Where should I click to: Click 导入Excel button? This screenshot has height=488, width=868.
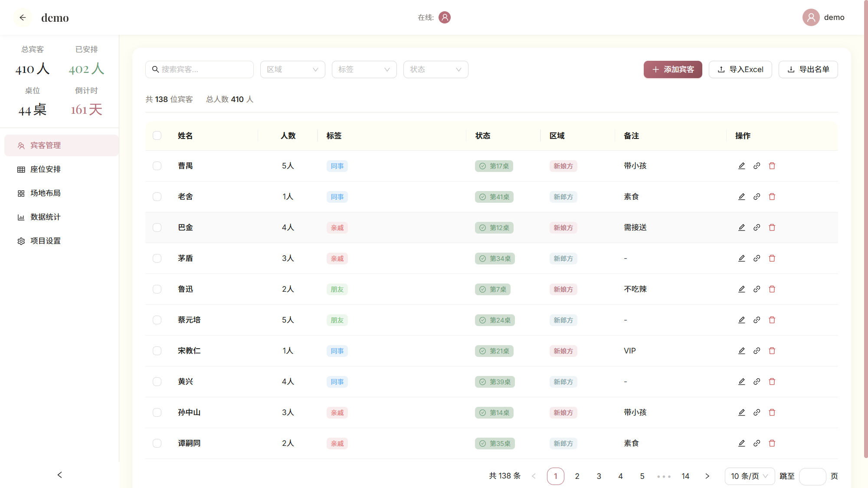[x=740, y=69]
